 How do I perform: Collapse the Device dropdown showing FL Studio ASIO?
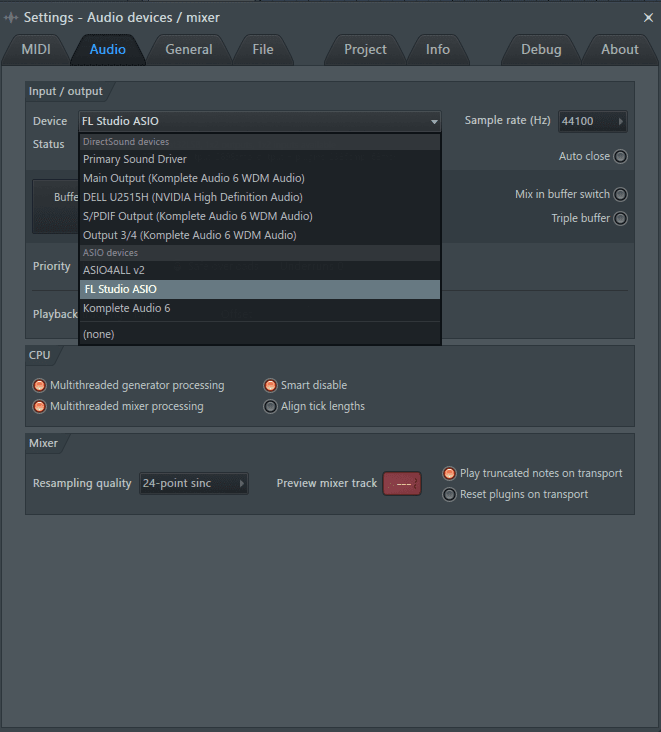(x=260, y=121)
